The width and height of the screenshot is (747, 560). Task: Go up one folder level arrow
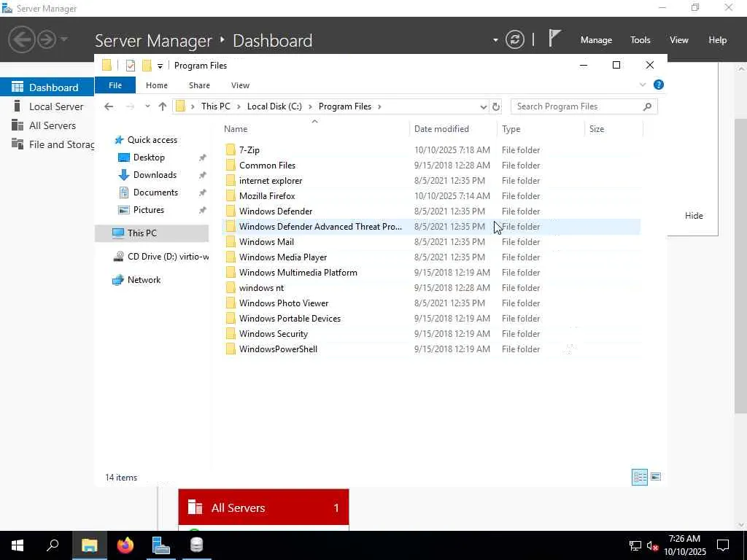pos(163,106)
